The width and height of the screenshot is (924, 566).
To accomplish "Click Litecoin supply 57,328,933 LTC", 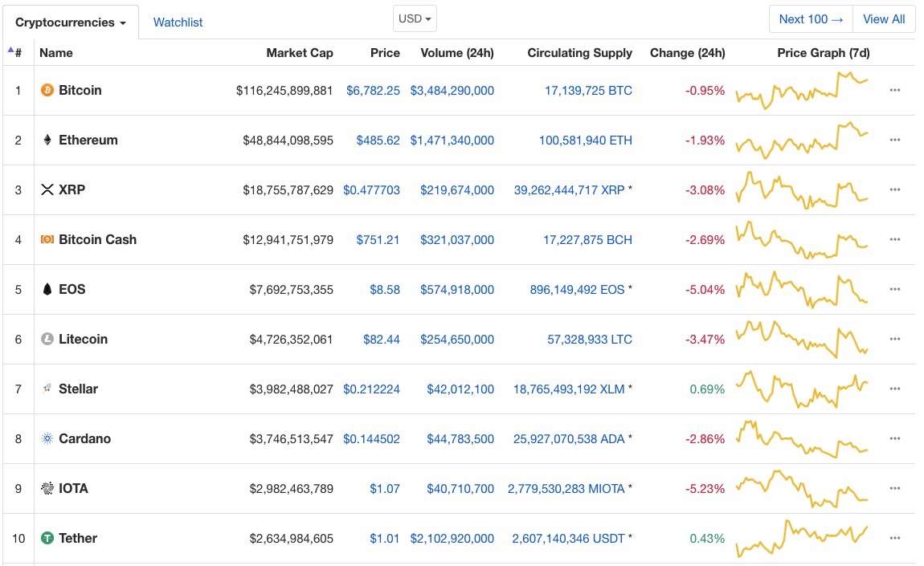I will tap(590, 340).
